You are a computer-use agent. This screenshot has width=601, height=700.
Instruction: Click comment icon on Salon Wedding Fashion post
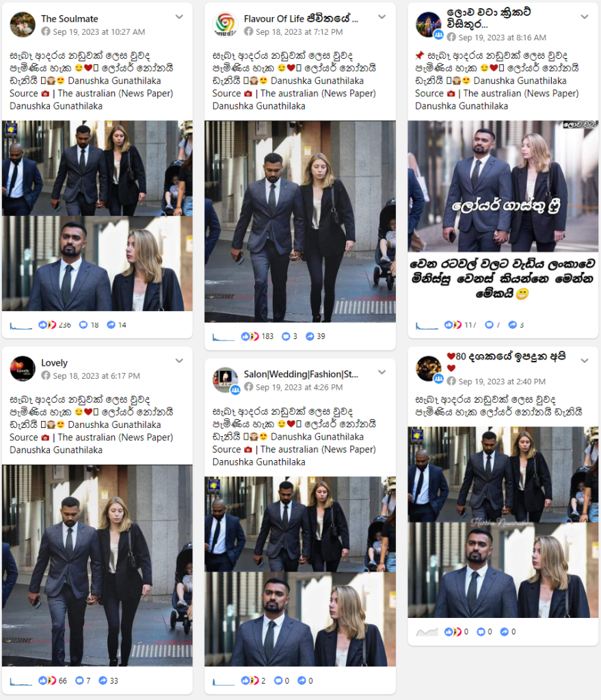tap(278, 681)
